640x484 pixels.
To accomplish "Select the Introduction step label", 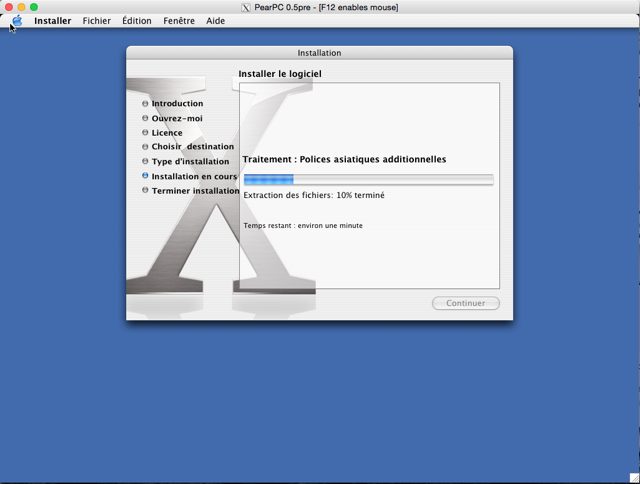I will 177,104.
